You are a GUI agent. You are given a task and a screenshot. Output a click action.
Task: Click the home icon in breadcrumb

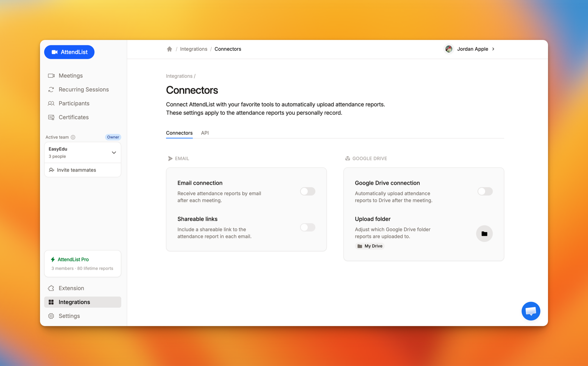pos(169,49)
